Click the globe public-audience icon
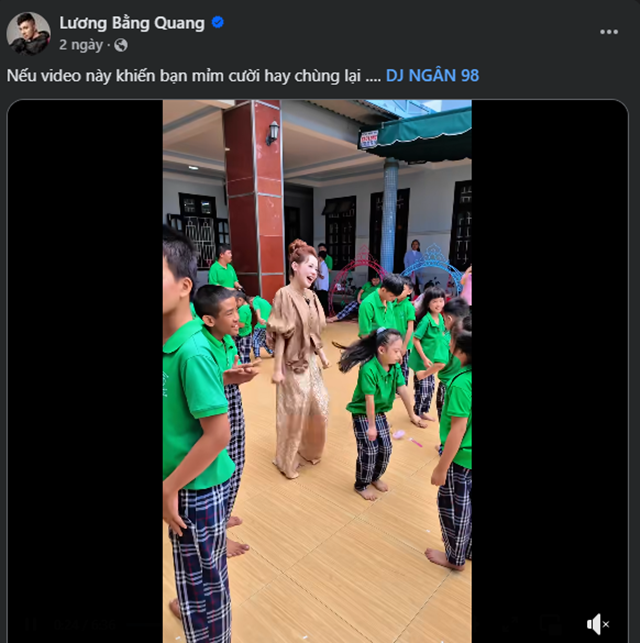640x643 pixels. (x=121, y=45)
